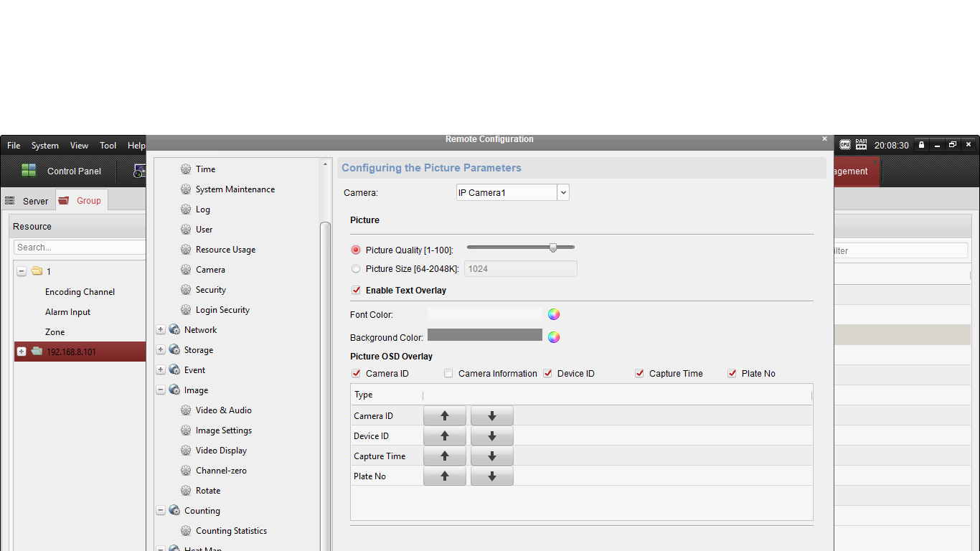980x551 pixels.
Task: Click the Resource search input field
Action: 79,248
